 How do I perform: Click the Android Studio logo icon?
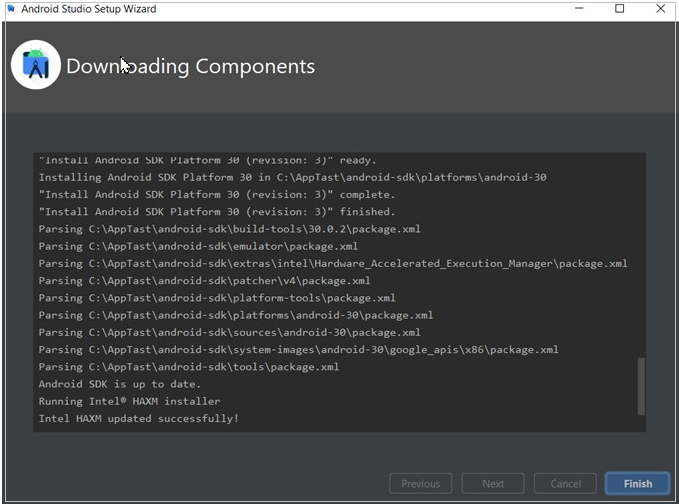36,66
